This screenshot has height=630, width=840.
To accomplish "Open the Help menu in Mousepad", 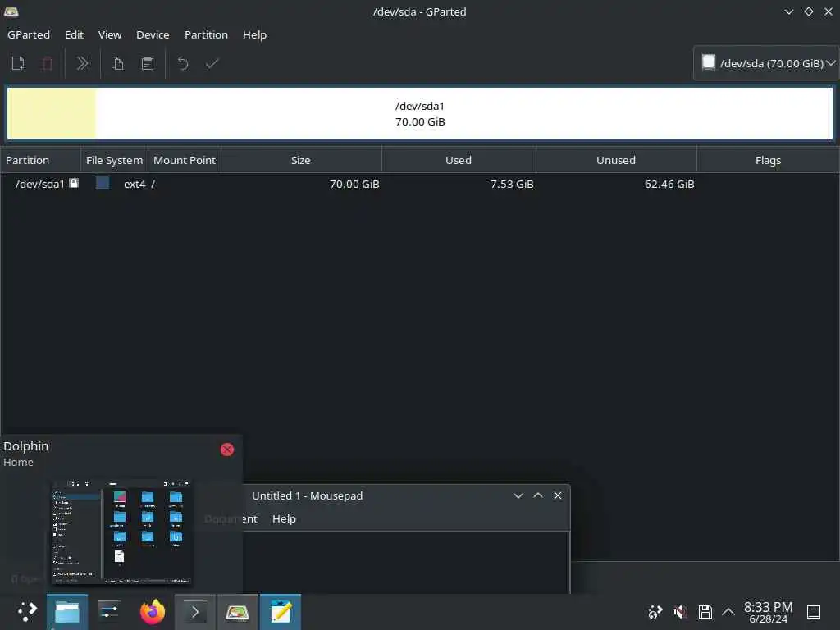I will (284, 518).
